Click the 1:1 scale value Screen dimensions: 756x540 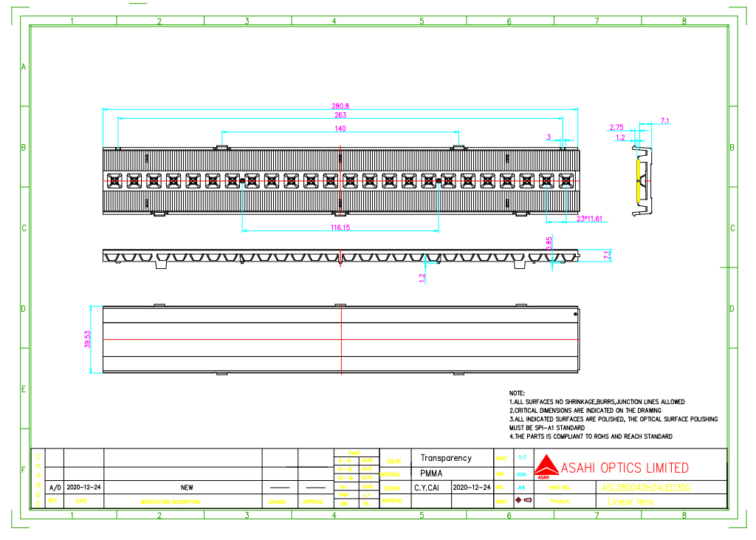coord(522,457)
